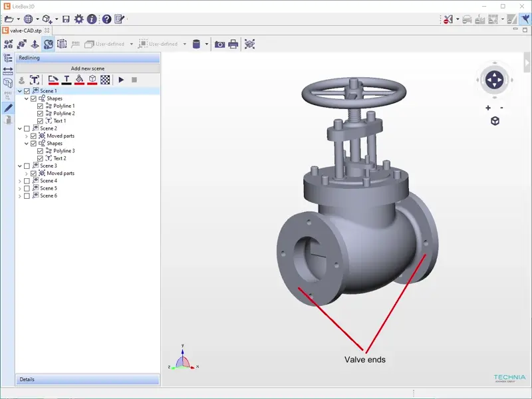The image size is (532, 399).
Task: Uncheck the Polyline 1 checkbox
Action: [x=41, y=106]
